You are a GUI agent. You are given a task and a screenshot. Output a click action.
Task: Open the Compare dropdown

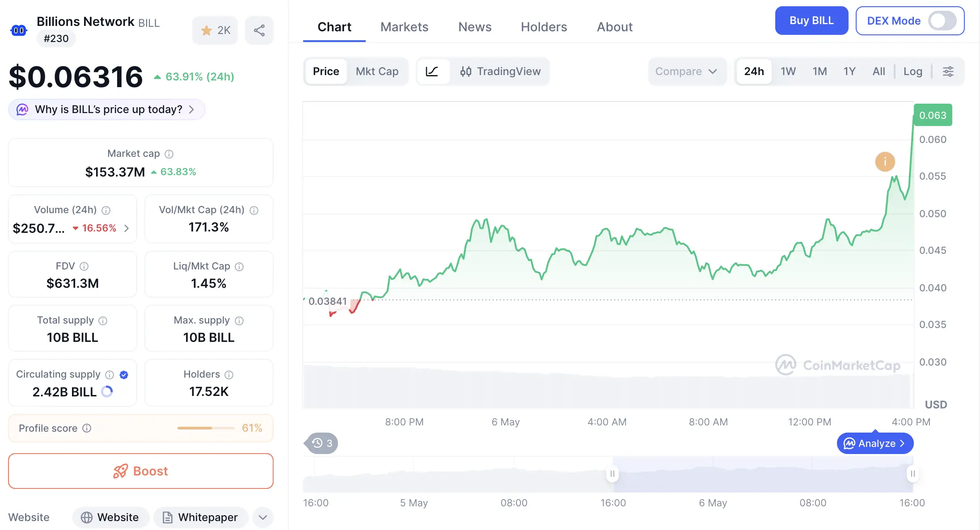tap(687, 72)
